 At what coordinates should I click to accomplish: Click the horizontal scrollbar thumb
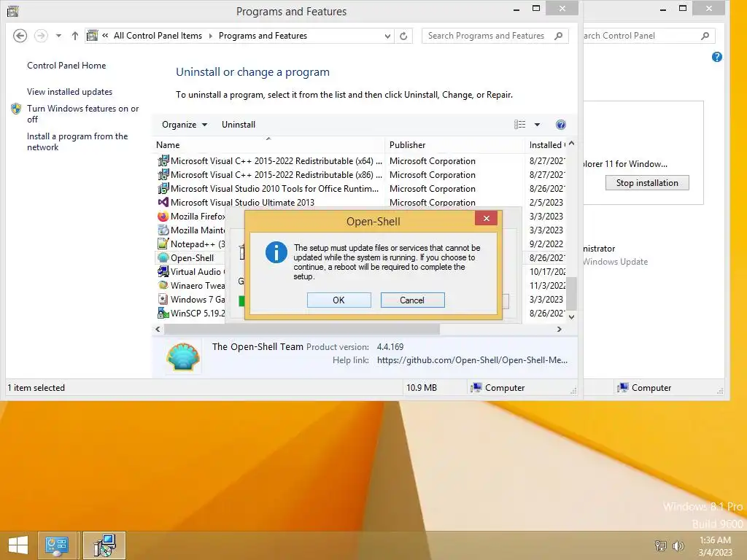click(301, 329)
